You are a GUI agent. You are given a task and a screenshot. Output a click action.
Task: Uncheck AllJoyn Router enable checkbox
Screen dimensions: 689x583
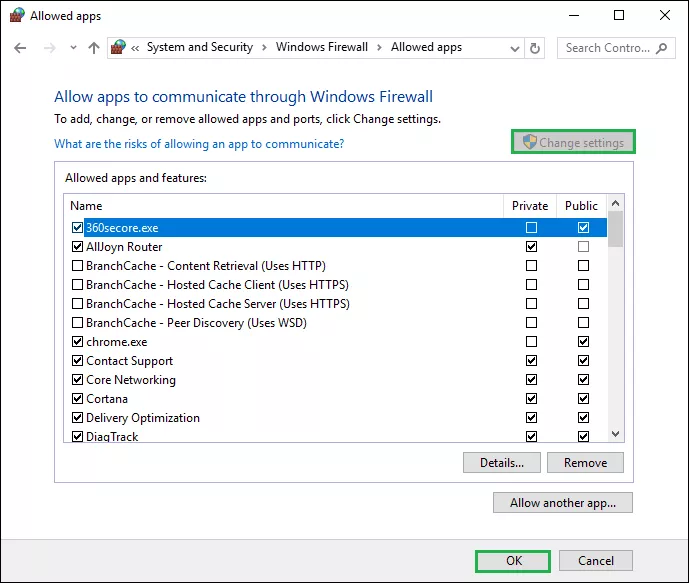[x=77, y=246]
